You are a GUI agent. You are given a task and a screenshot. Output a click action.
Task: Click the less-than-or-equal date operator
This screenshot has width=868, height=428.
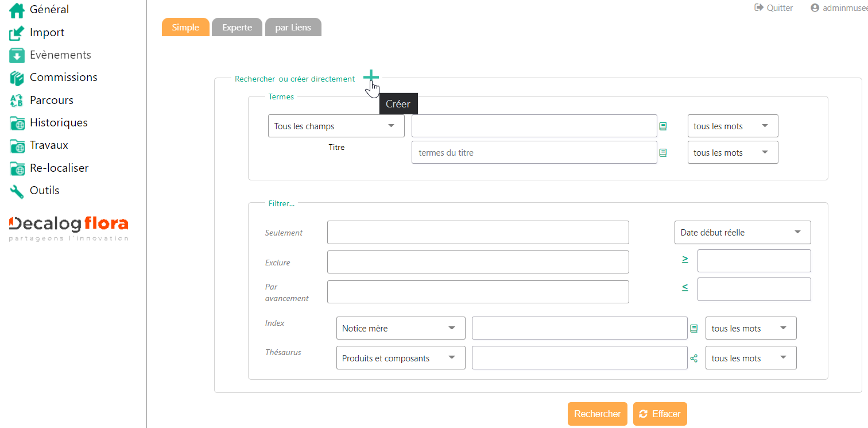point(685,287)
